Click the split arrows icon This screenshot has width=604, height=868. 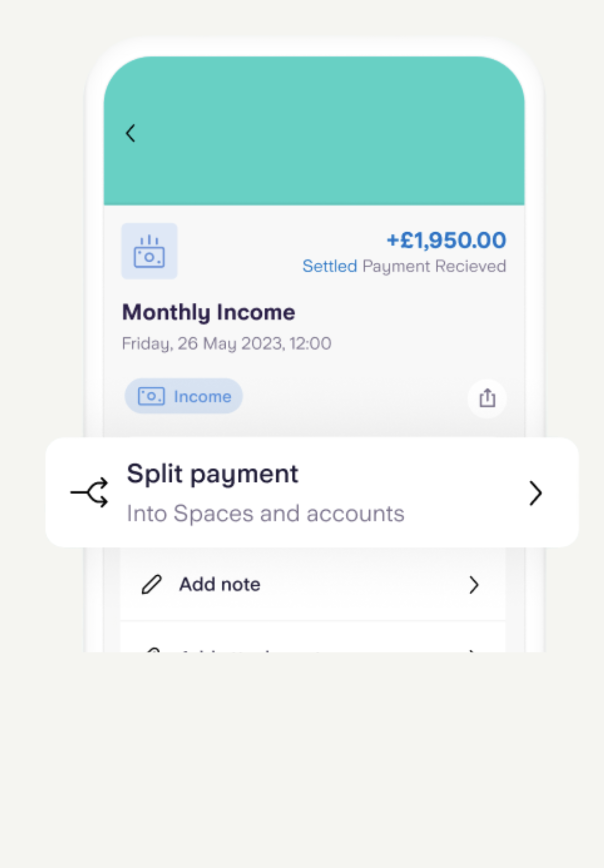pos(90,492)
